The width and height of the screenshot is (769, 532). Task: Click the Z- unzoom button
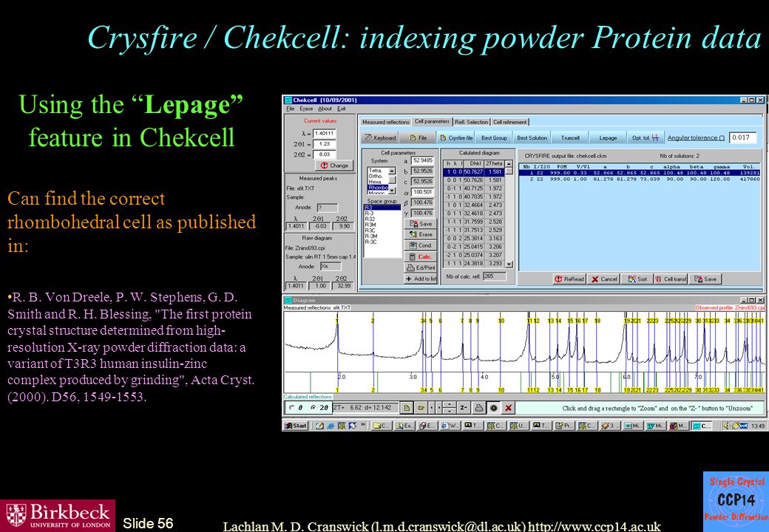(x=464, y=408)
